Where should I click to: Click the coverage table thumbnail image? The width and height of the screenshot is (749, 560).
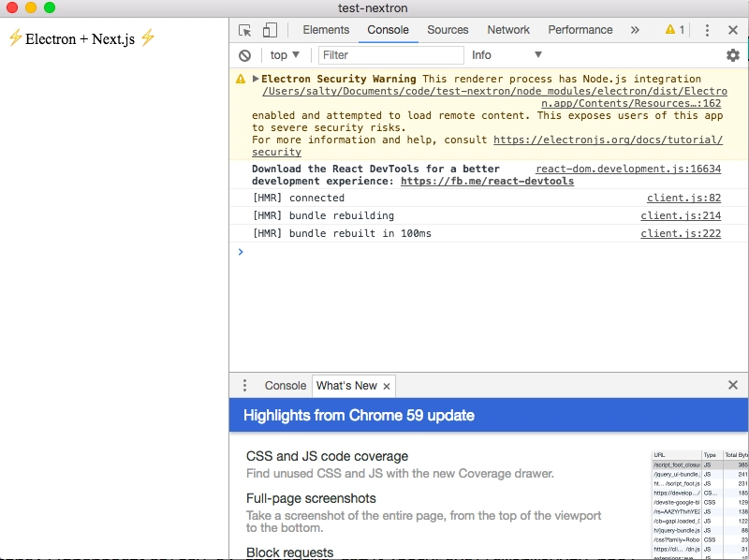699,505
